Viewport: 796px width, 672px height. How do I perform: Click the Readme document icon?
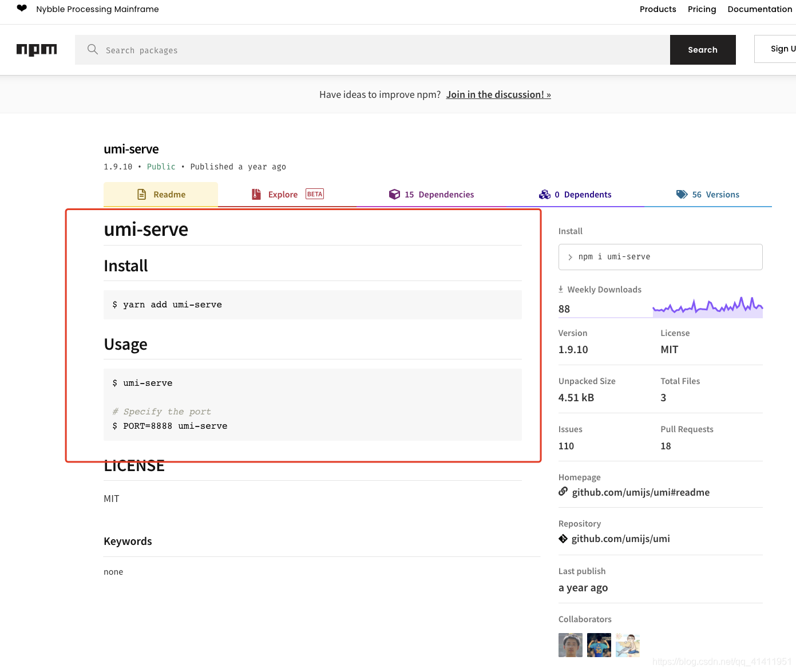pos(142,195)
